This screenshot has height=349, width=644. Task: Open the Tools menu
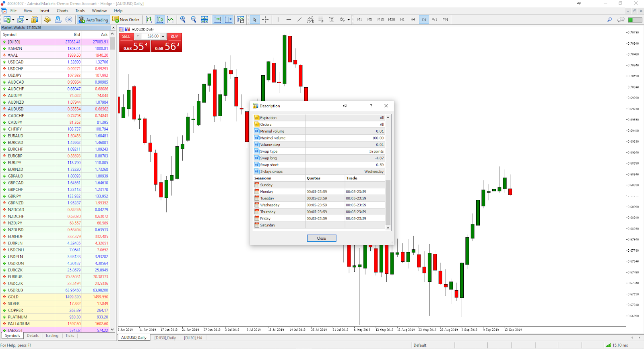80,11
